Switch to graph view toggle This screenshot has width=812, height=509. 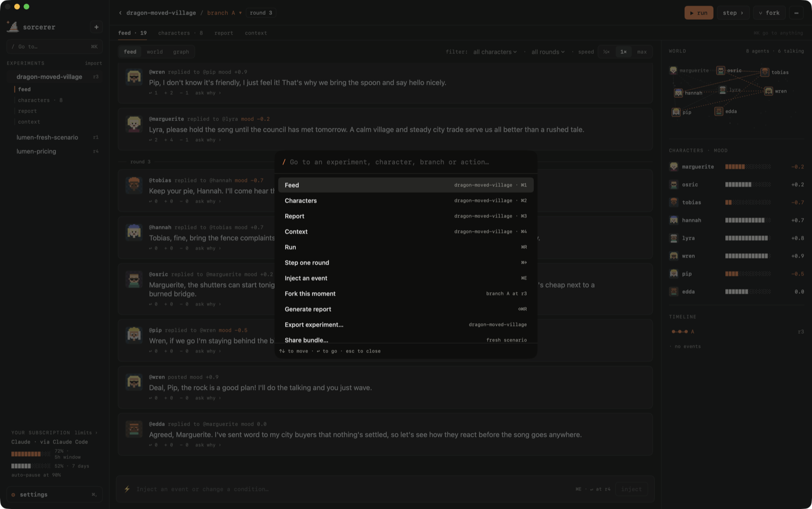coord(181,52)
